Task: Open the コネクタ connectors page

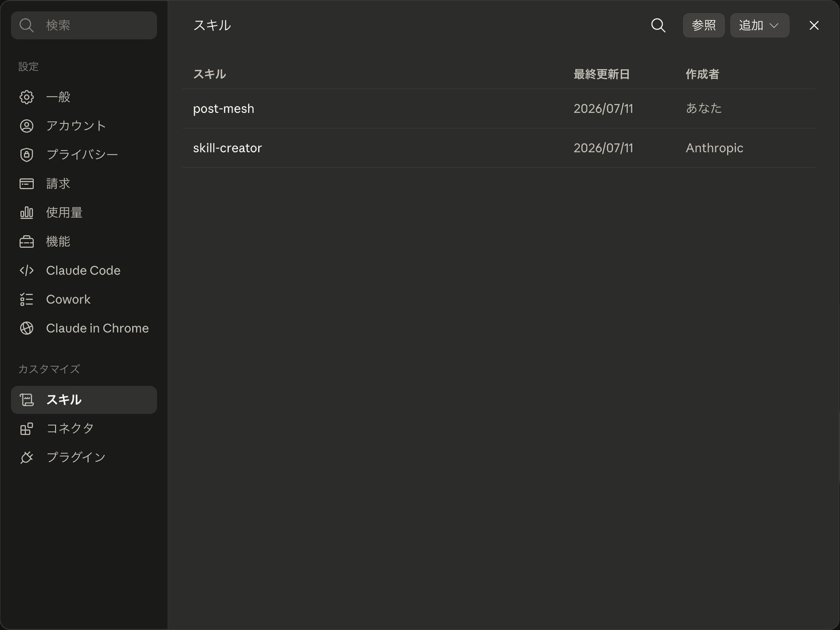Action: 84,429
